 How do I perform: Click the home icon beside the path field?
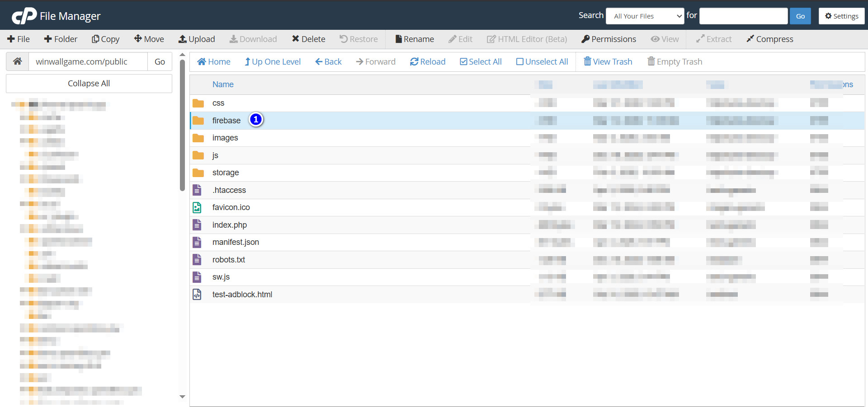pos(17,61)
